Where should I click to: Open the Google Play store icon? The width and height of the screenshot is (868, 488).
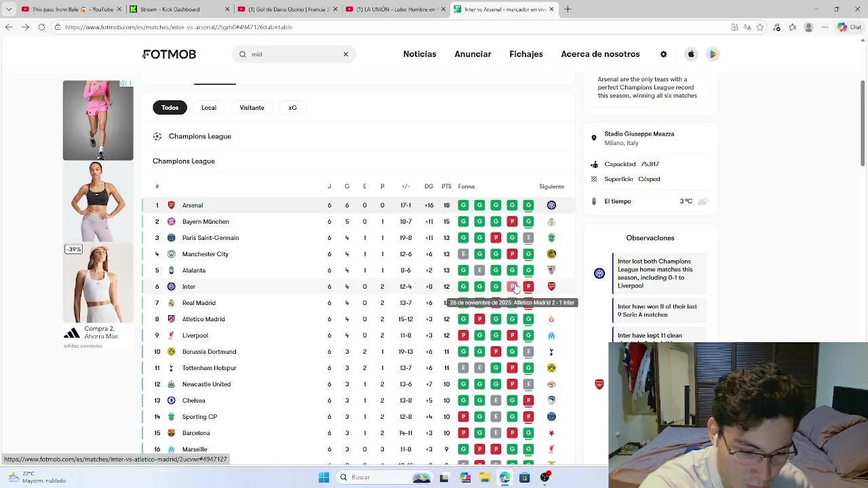(713, 54)
